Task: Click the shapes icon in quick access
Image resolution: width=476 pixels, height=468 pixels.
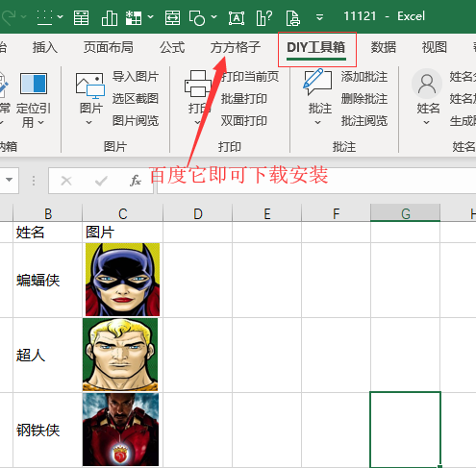Action: coord(197,17)
